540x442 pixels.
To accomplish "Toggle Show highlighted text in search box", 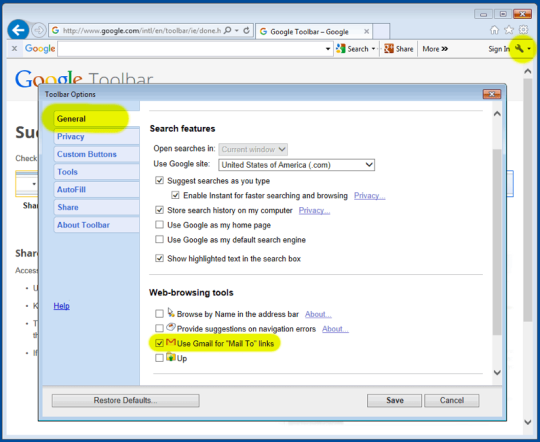I will pyautogui.click(x=159, y=258).
